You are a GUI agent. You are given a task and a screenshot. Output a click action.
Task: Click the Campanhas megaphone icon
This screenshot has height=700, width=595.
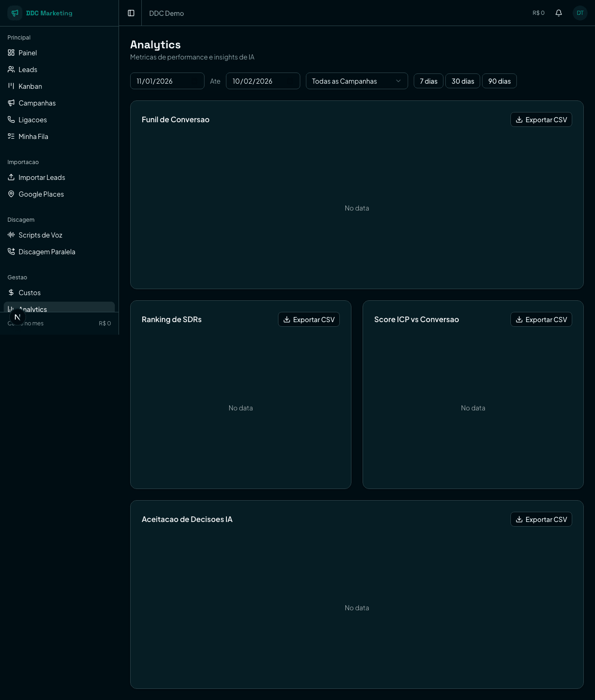pyautogui.click(x=11, y=103)
